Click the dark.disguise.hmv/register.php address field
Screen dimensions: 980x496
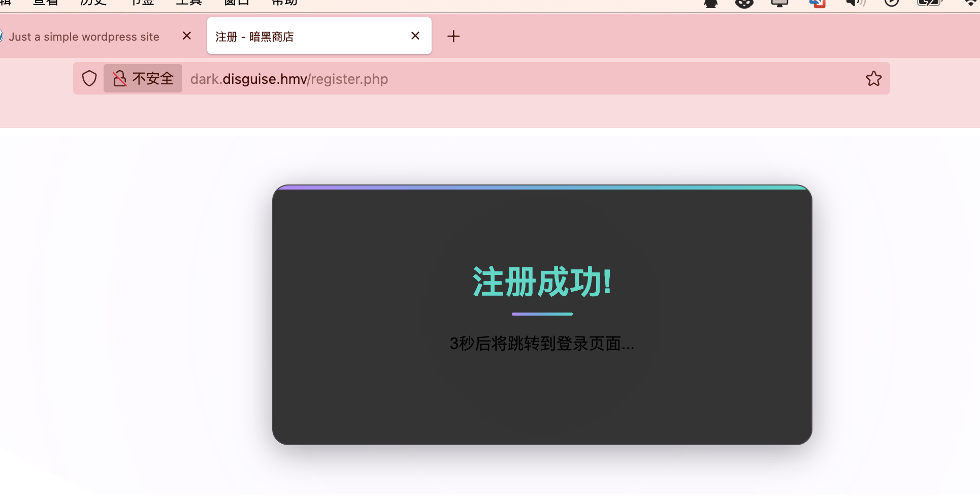coord(523,79)
